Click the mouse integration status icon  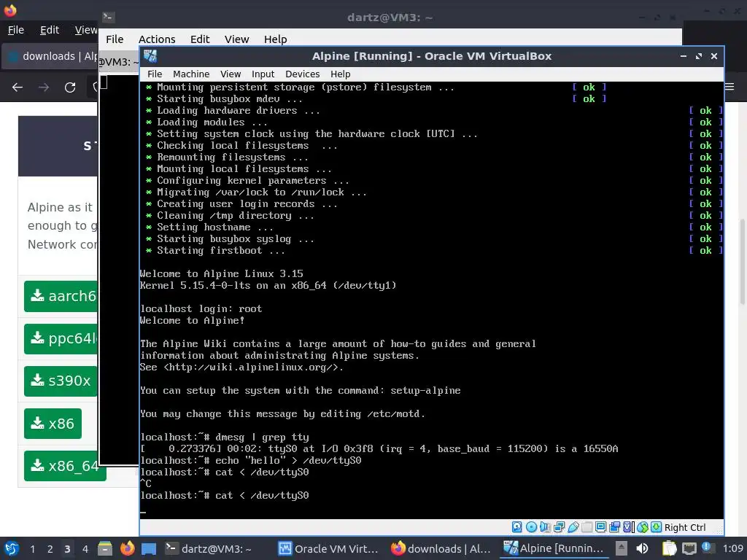pos(643,527)
